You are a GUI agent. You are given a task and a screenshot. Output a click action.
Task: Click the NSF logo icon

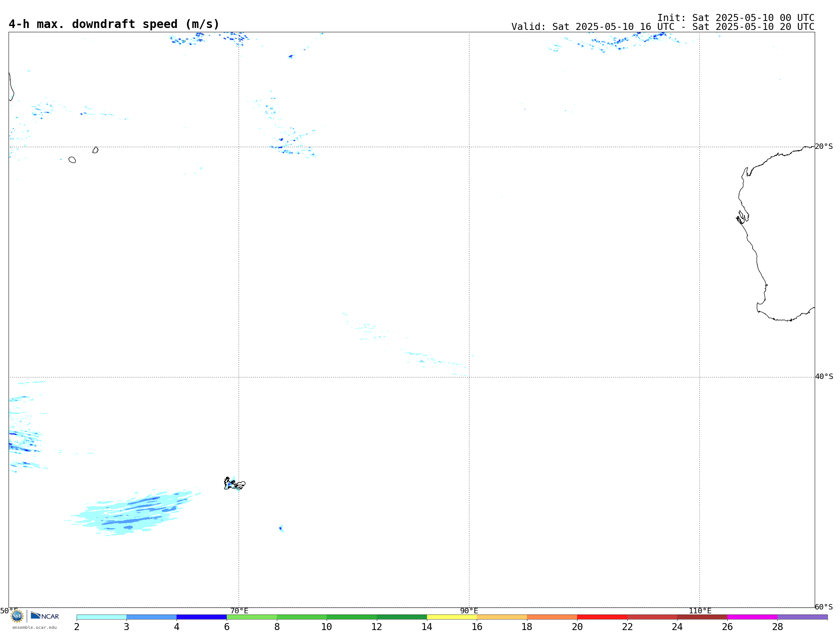[x=17, y=616]
